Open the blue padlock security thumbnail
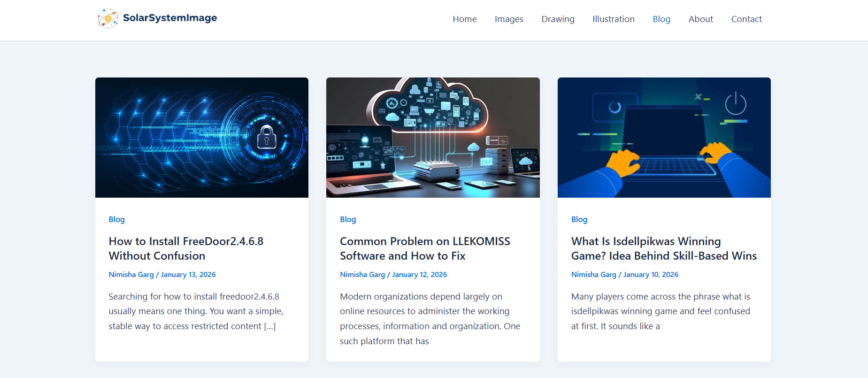 (x=201, y=138)
